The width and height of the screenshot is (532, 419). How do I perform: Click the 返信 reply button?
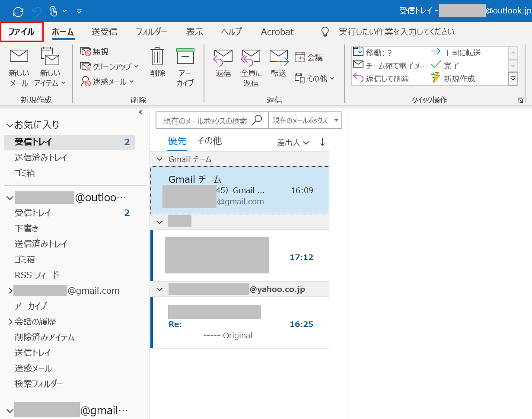click(223, 63)
